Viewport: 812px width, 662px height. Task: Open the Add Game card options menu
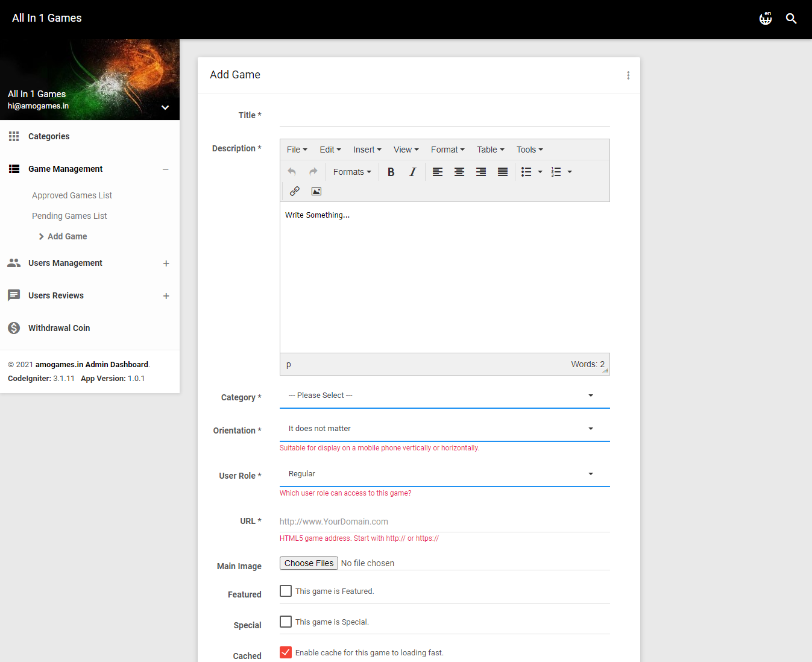click(x=628, y=75)
